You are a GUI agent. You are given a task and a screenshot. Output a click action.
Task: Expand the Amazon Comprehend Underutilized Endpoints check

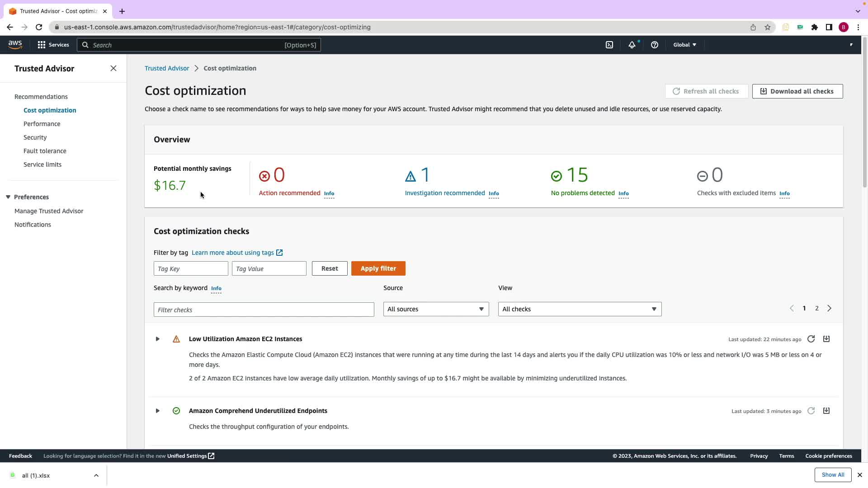157,411
